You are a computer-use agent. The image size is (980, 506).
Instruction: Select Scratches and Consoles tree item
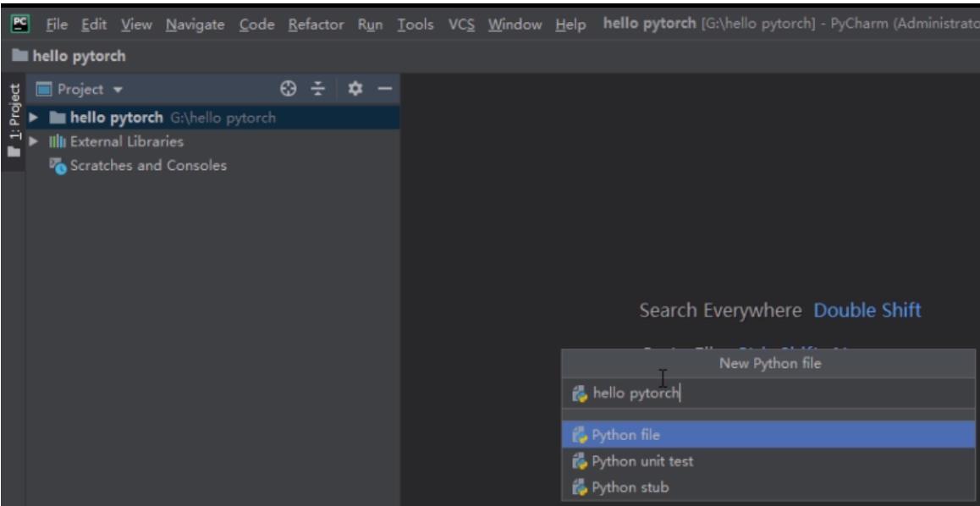(148, 166)
